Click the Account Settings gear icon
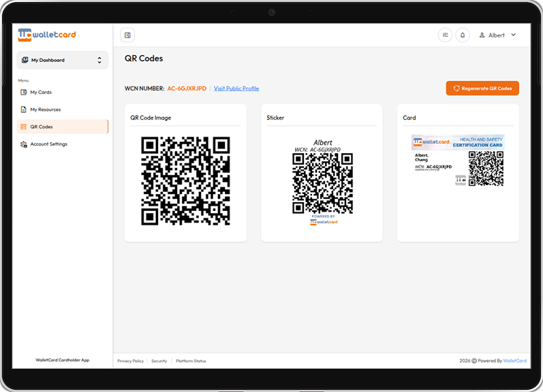 click(24, 144)
